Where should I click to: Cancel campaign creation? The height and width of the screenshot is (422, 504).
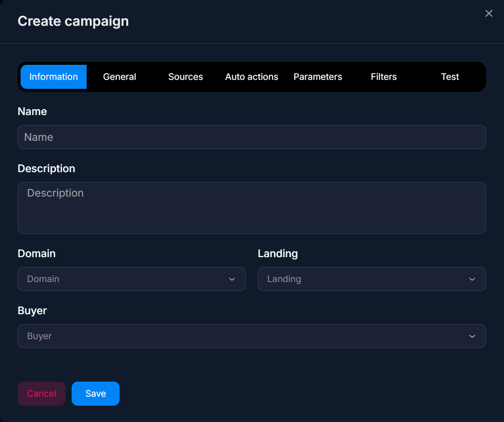[42, 394]
